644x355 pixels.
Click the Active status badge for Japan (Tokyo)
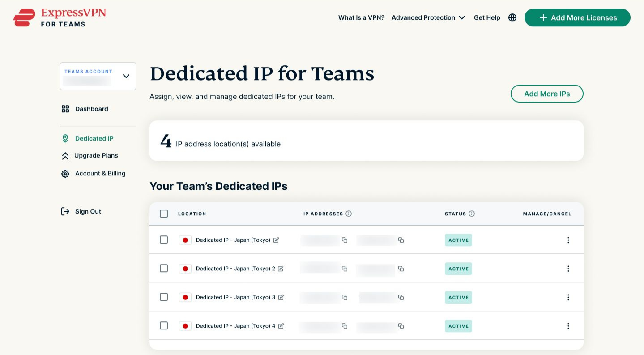(458, 240)
